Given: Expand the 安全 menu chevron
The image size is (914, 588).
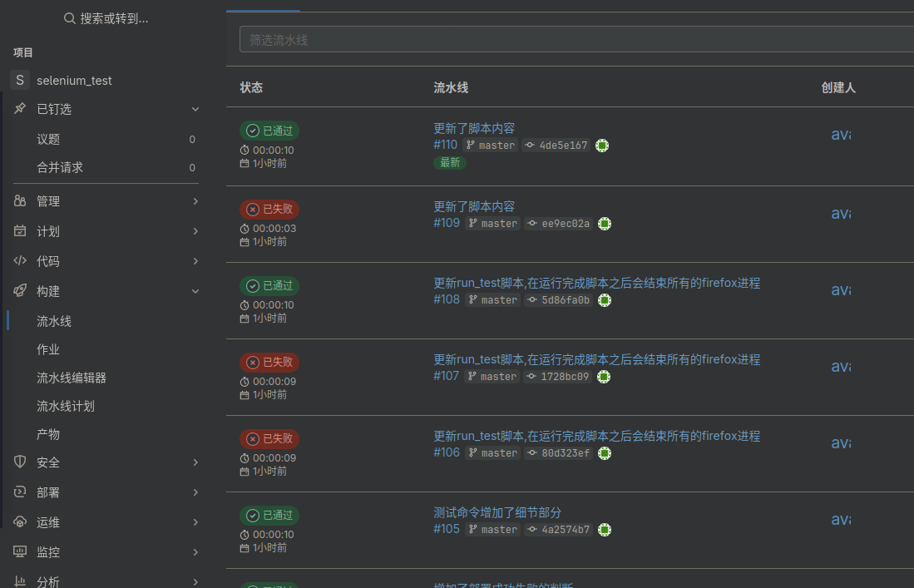Looking at the screenshot, I should tap(195, 462).
